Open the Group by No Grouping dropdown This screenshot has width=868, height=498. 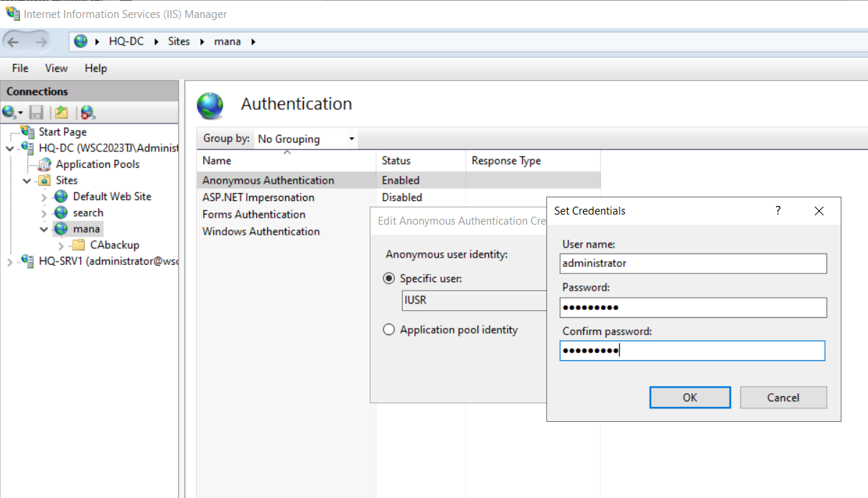point(307,139)
